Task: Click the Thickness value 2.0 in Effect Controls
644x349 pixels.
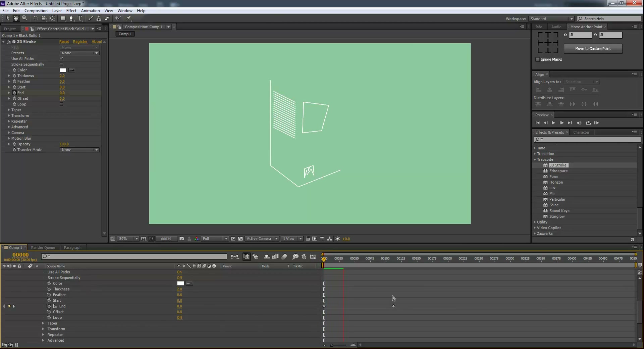Action: click(x=62, y=76)
